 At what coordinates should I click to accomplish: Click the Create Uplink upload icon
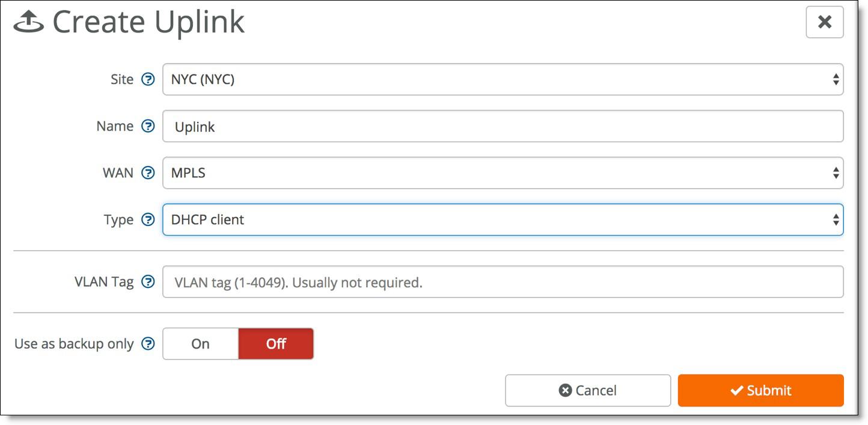[x=28, y=22]
